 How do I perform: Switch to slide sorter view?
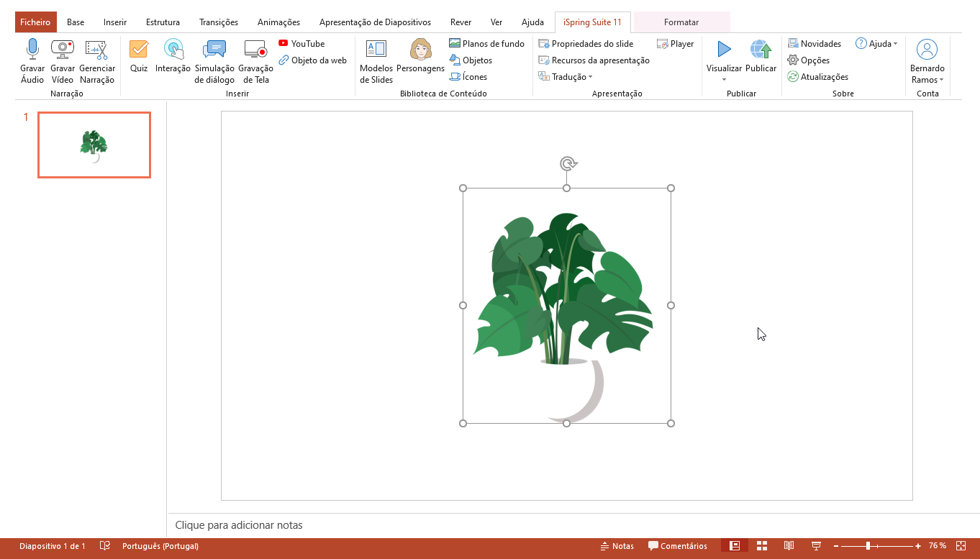[762, 546]
